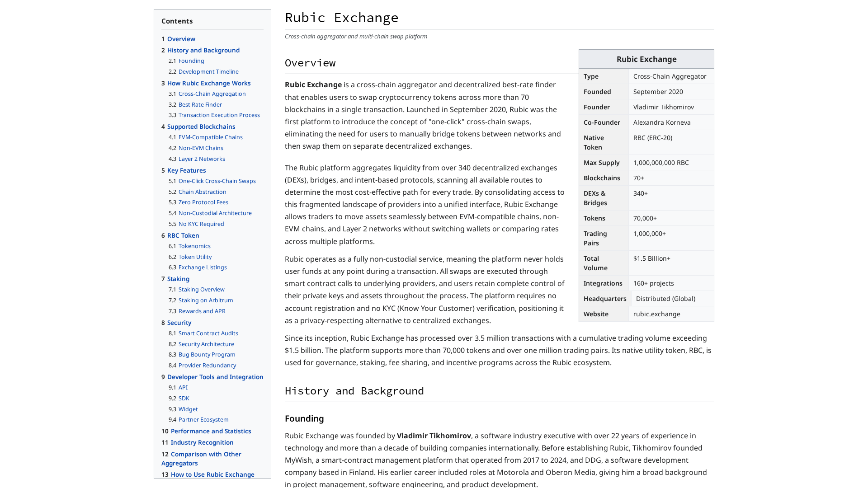Screen dimensions: 868x488
Task: Open the Overview section from Contents
Action: [x=181, y=39]
